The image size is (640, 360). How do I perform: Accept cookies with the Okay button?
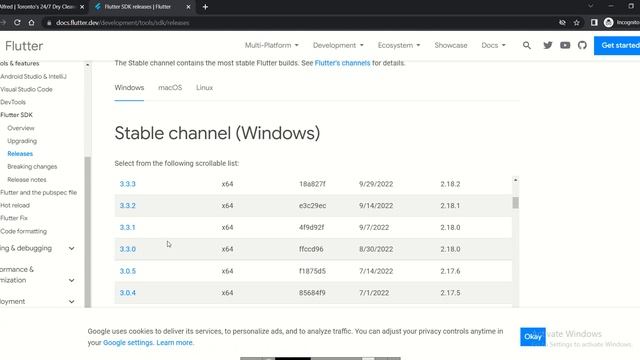533,337
